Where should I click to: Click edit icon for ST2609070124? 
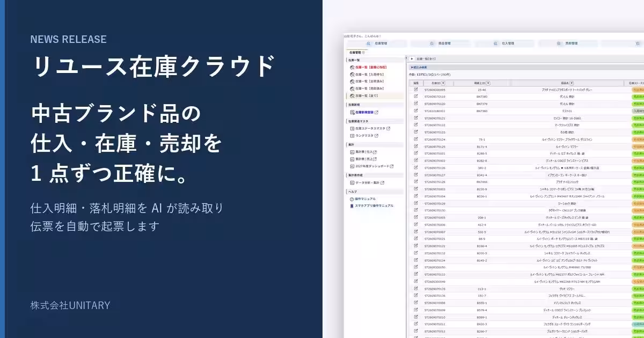[x=415, y=139]
